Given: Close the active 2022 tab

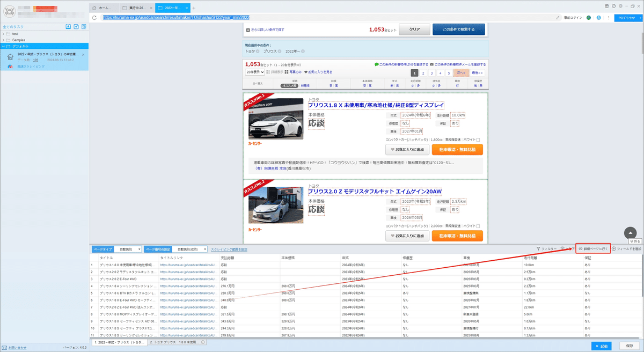Looking at the screenshot, I should tap(186, 8).
